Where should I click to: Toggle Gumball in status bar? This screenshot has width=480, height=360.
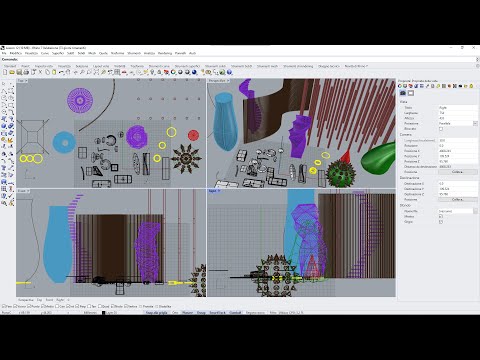point(235,313)
